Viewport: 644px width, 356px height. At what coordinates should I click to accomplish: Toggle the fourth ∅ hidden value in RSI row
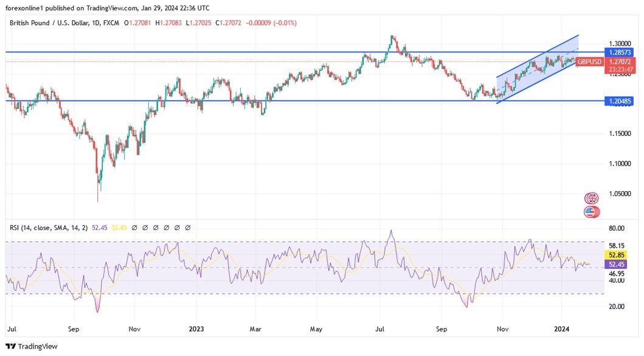[x=166, y=227]
